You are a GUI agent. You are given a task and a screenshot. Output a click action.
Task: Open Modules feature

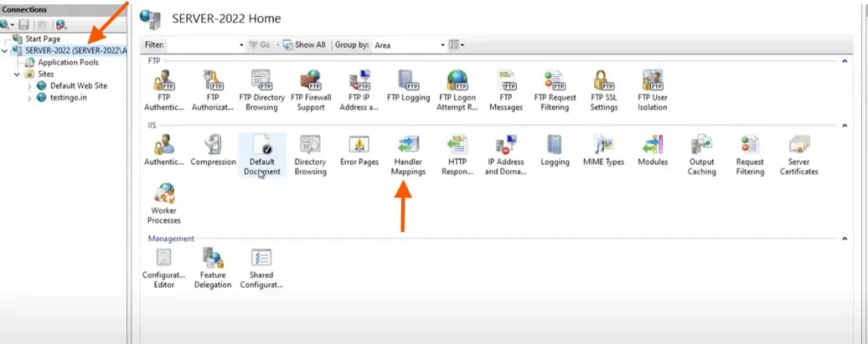653,151
